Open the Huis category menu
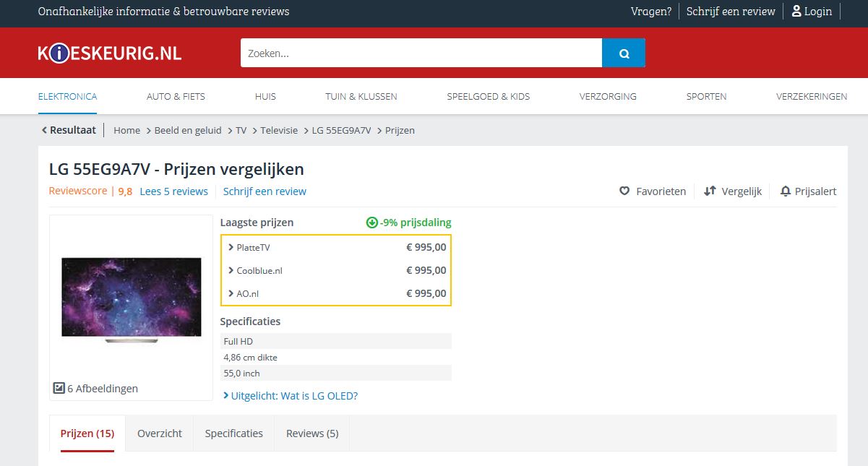The height and width of the screenshot is (466, 868). [x=265, y=96]
